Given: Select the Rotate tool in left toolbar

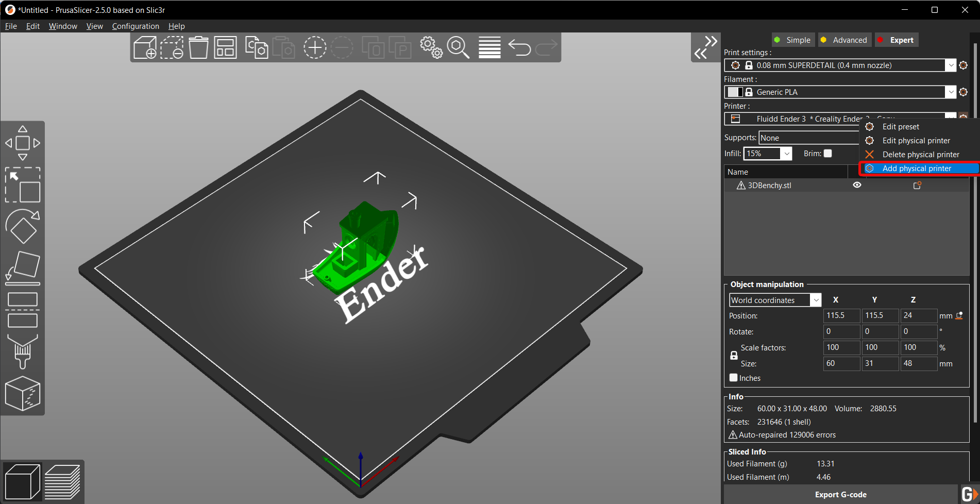Looking at the screenshot, I should 23,226.
